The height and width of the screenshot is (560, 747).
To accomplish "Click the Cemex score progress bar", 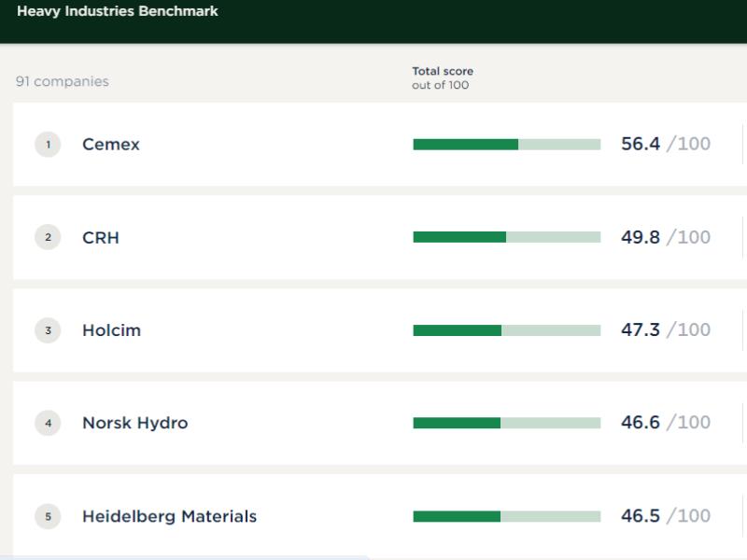I will click(x=506, y=145).
